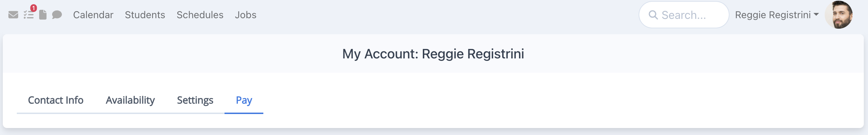Viewport: 868px width, 135px height.
Task: Click Reggie's profile avatar photo
Action: pos(839,15)
